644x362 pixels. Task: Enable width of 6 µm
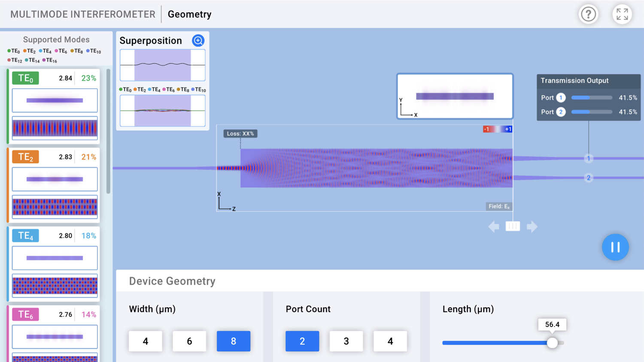[189, 341]
